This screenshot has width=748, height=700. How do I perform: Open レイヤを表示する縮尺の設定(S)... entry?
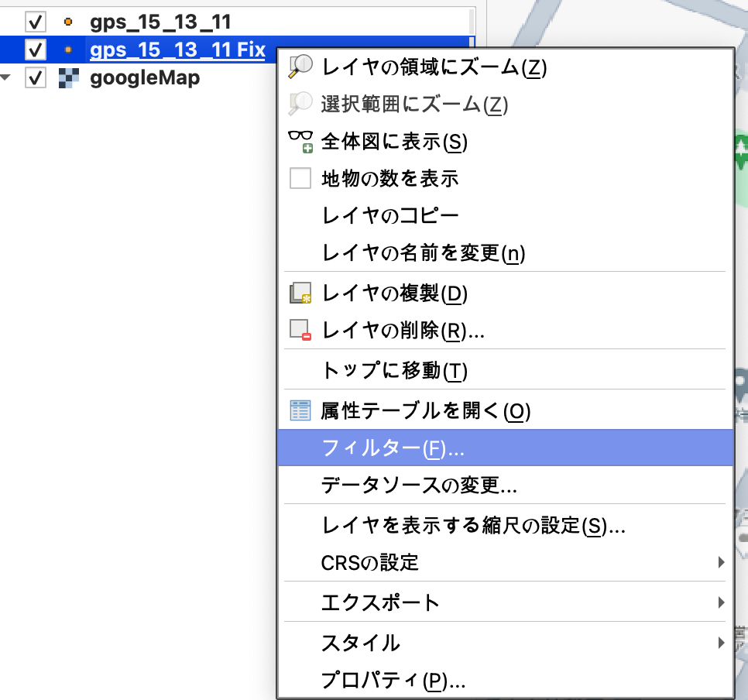click(x=506, y=525)
